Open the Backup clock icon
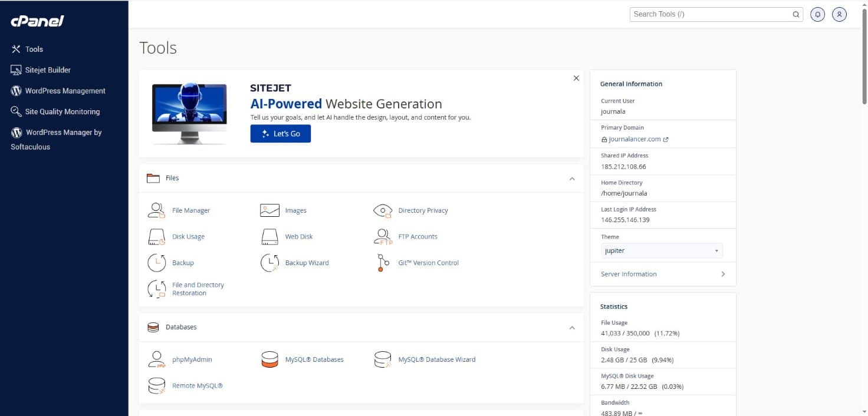 156,263
